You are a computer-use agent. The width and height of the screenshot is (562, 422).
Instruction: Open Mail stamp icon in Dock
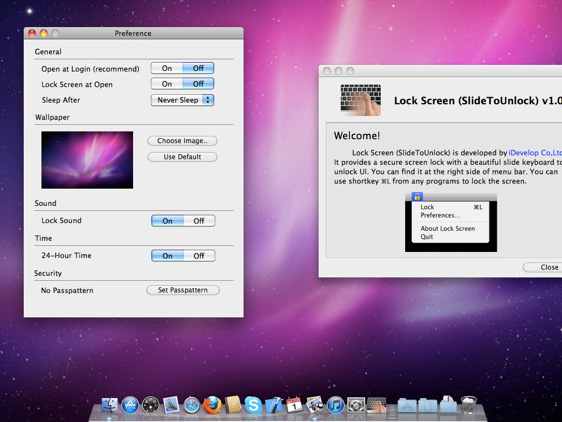tap(171, 405)
